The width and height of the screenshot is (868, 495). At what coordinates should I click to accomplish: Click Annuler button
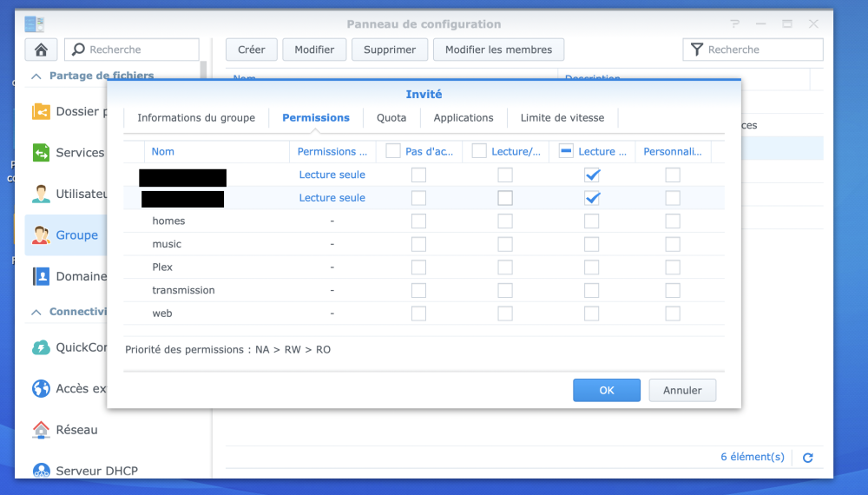pos(682,390)
